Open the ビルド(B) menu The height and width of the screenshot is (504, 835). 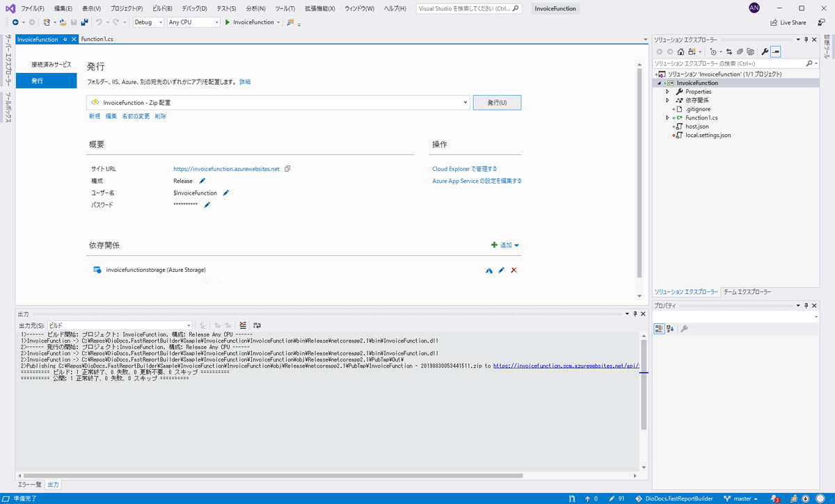coord(162,8)
